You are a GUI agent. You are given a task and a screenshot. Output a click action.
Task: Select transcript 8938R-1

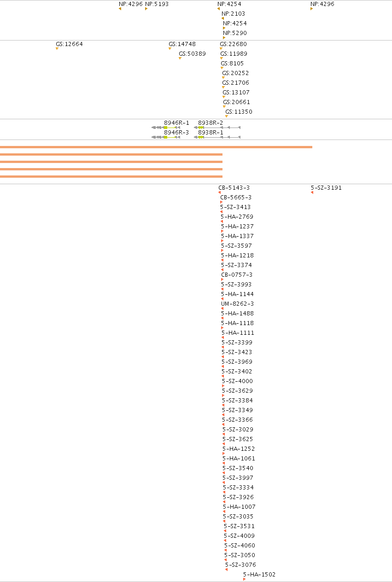tap(211, 133)
